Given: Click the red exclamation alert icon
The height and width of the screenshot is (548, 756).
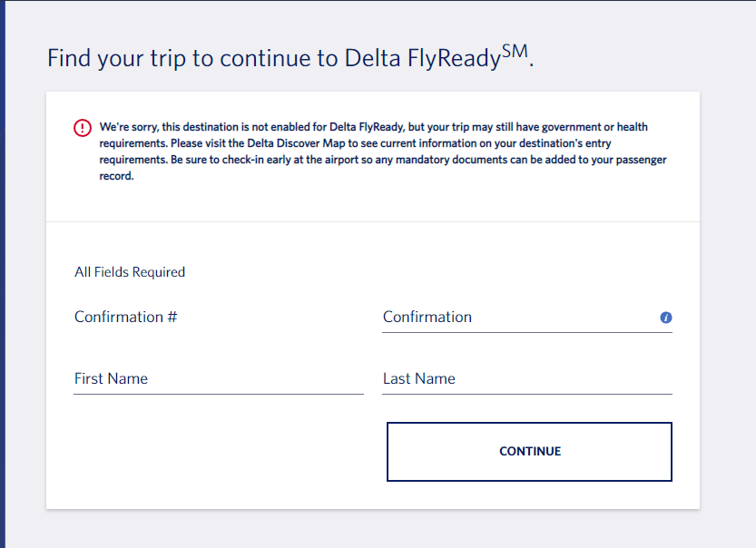Looking at the screenshot, I should (83, 128).
